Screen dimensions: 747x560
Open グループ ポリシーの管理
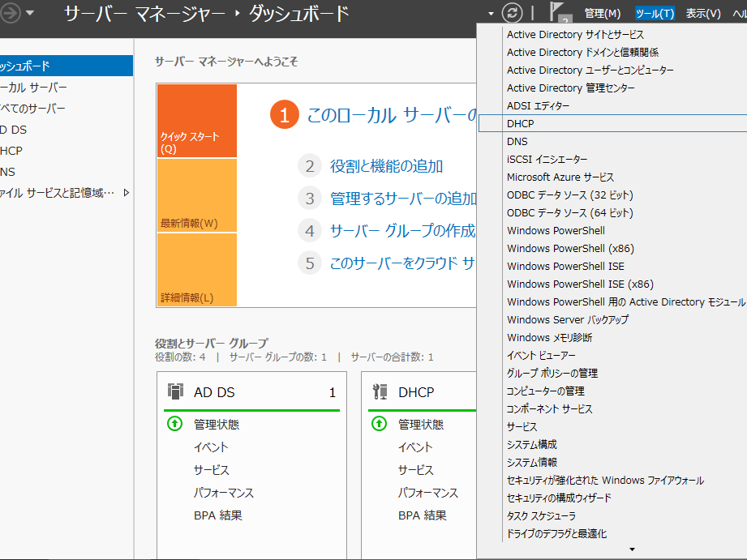[x=552, y=373]
